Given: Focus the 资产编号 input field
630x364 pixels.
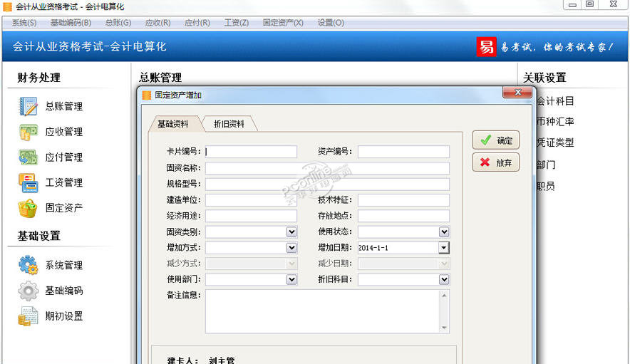Looking at the screenshot, I should pos(403,152).
